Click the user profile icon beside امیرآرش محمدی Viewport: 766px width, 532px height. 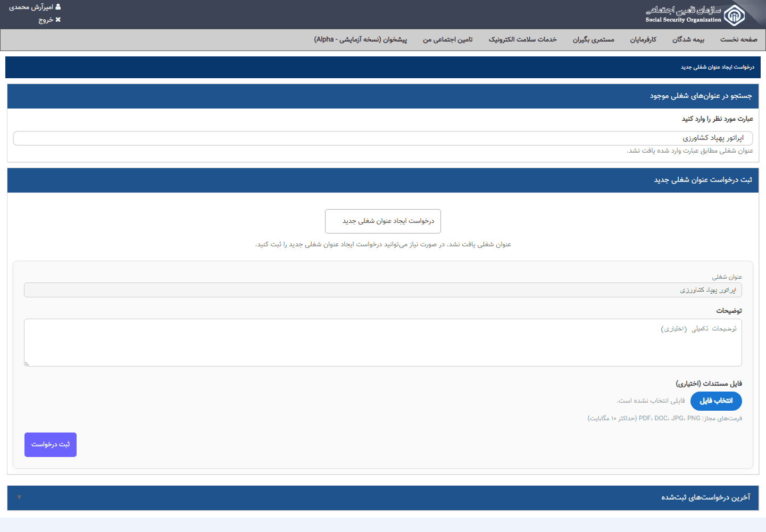[58, 7]
